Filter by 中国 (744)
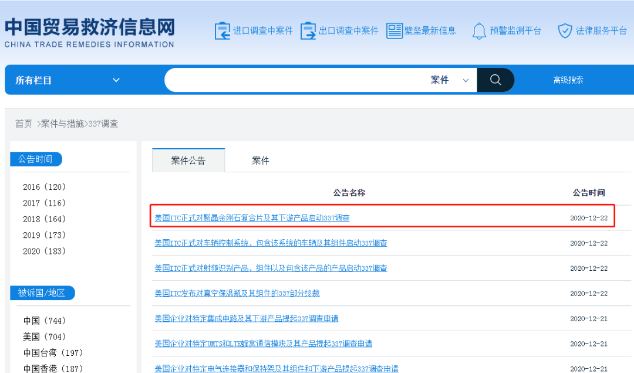This screenshot has width=634, height=373. coord(44,321)
